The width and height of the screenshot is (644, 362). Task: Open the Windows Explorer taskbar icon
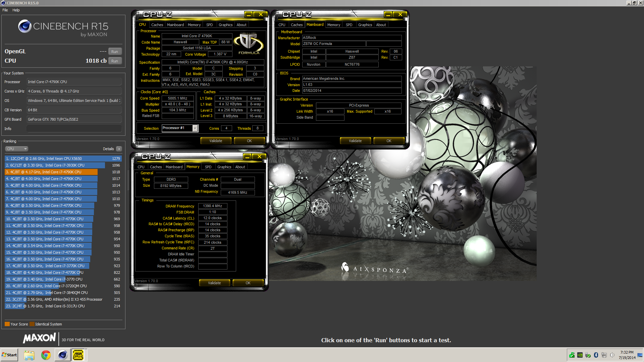[29, 355]
